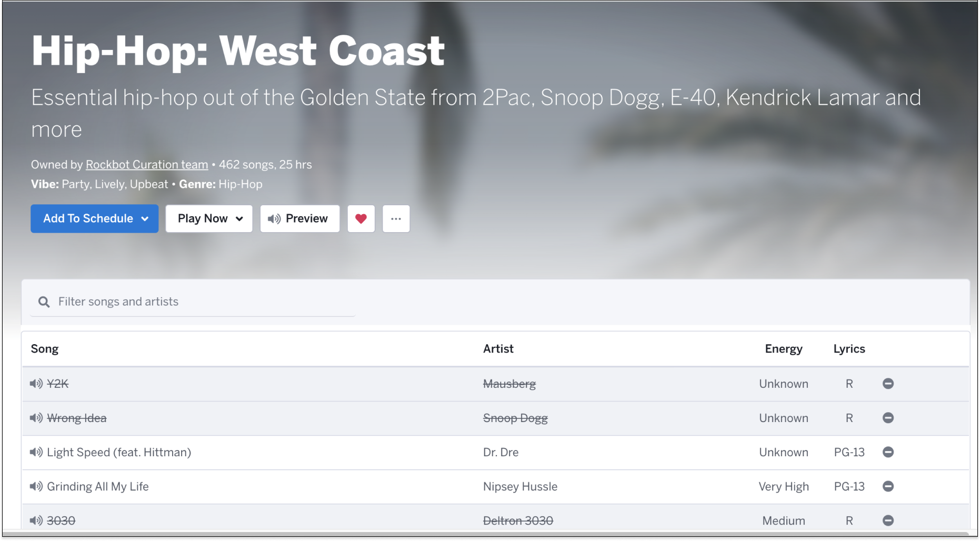Preview the song Y2K with speaker icon

coord(36,384)
